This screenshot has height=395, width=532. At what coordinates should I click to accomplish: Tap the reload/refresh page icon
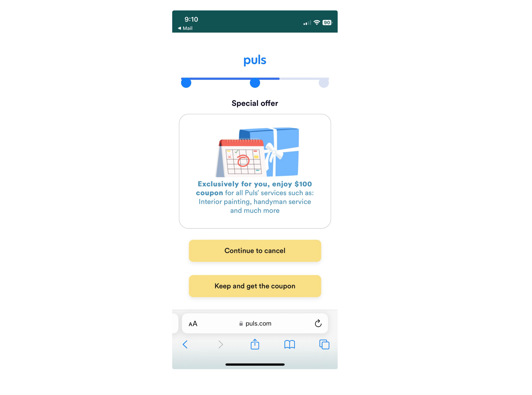(318, 323)
